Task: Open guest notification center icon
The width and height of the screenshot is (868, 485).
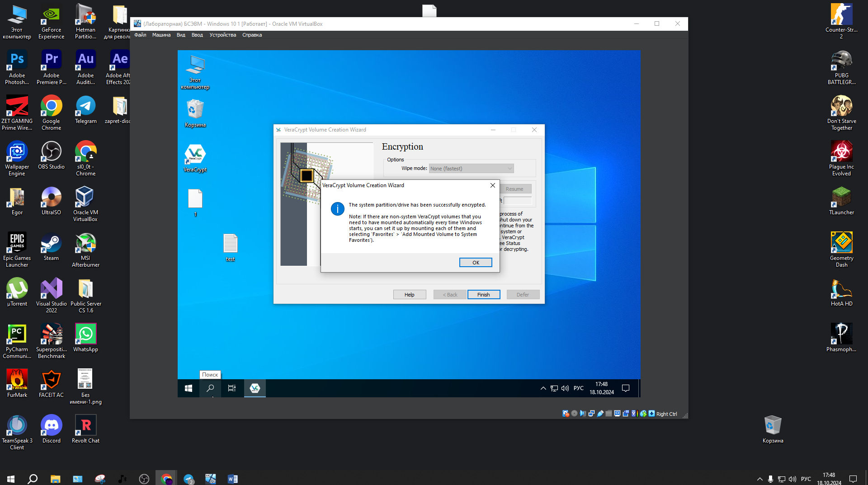Action: (x=626, y=388)
